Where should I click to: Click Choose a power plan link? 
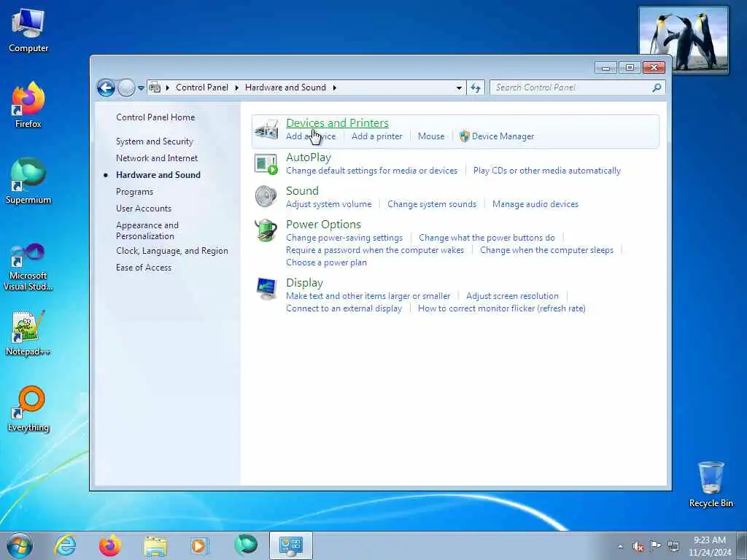[326, 262]
